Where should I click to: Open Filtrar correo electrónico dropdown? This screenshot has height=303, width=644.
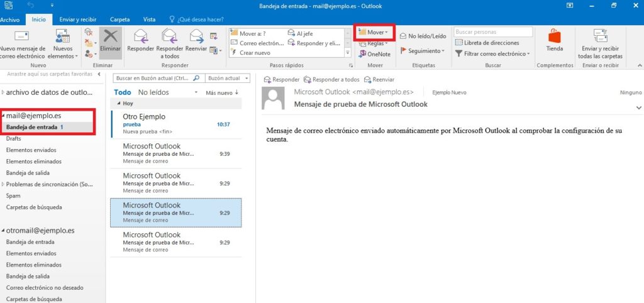tap(492, 54)
